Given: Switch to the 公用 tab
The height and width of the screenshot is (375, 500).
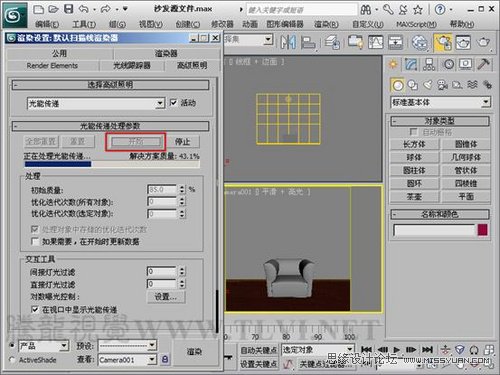Looking at the screenshot, I should point(59,53).
